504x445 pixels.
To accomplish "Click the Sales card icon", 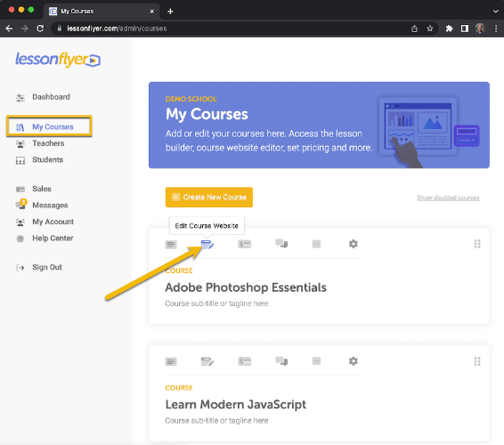I will [x=20, y=190].
